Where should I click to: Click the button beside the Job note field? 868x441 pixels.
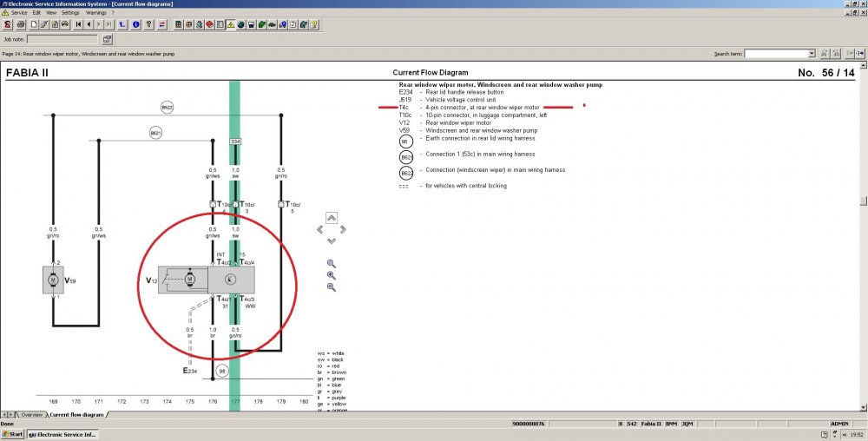108,39
